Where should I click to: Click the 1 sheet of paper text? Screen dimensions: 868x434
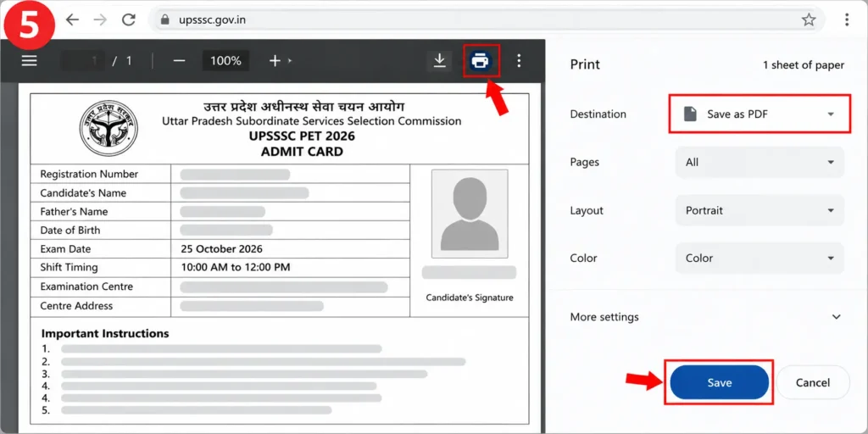pos(804,64)
